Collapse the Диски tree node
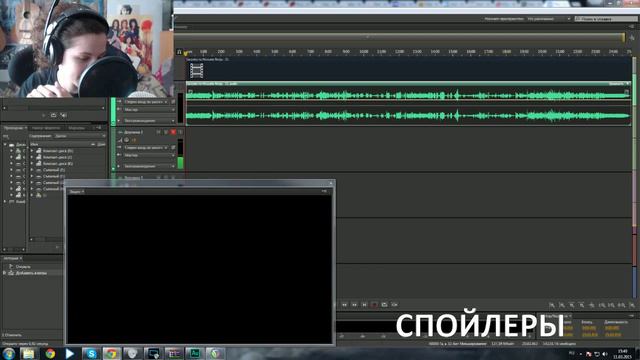The width and height of the screenshot is (640, 360). [5, 144]
